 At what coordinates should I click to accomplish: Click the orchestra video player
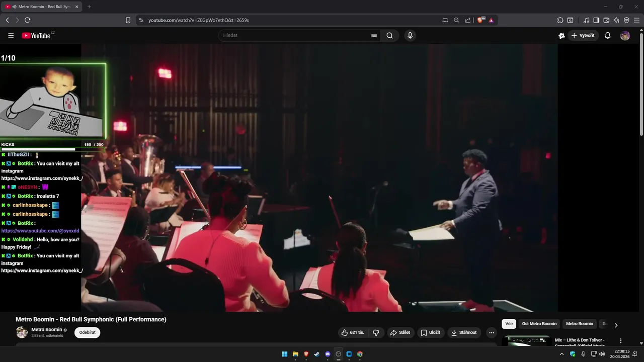point(319,177)
